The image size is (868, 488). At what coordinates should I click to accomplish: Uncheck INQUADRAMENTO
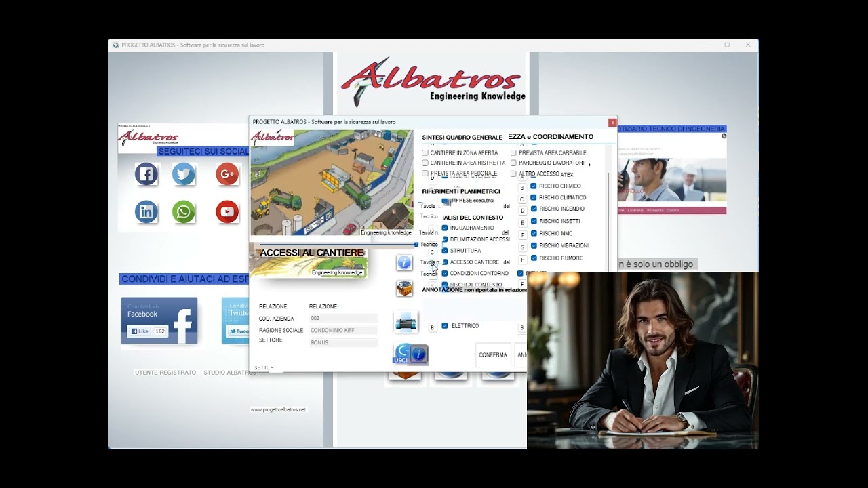[445, 228]
